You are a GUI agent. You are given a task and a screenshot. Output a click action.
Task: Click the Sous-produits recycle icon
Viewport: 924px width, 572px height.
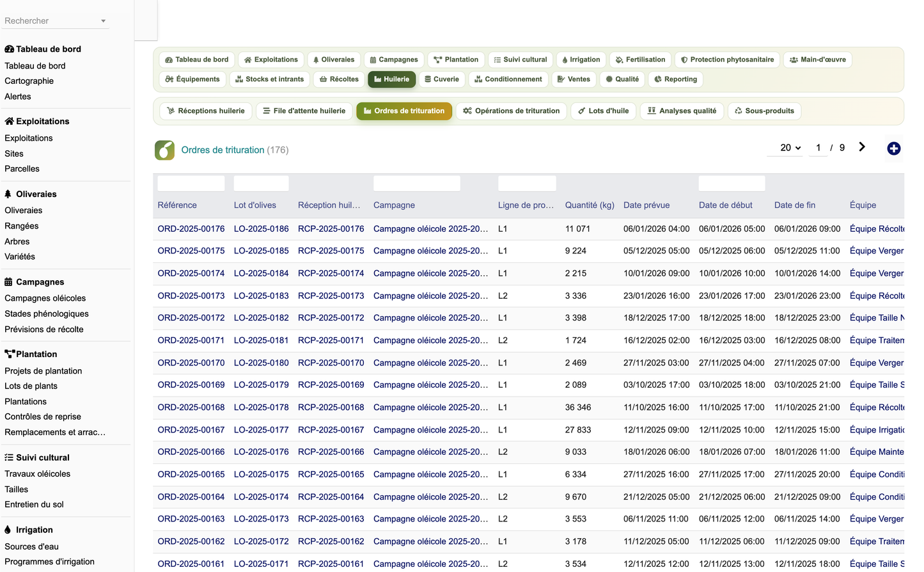click(739, 111)
